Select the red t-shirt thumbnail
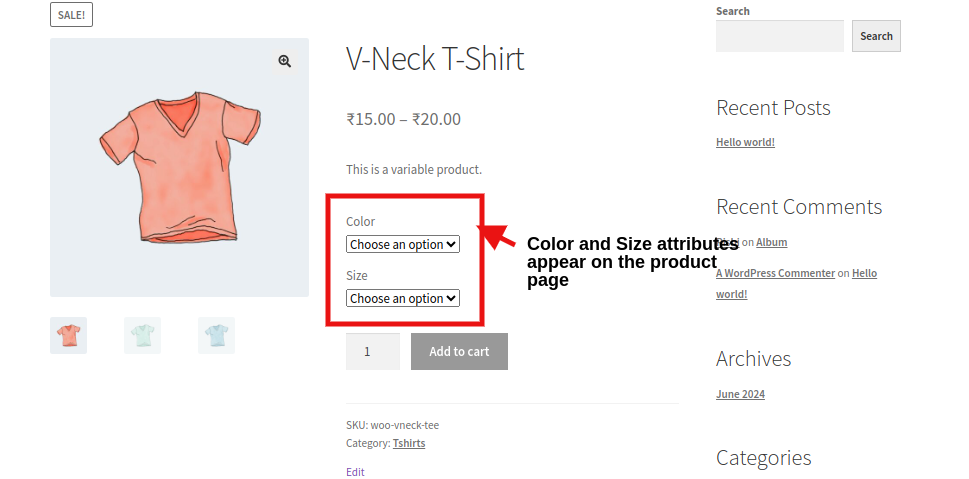969x479 pixels. [x=69, y=336]
